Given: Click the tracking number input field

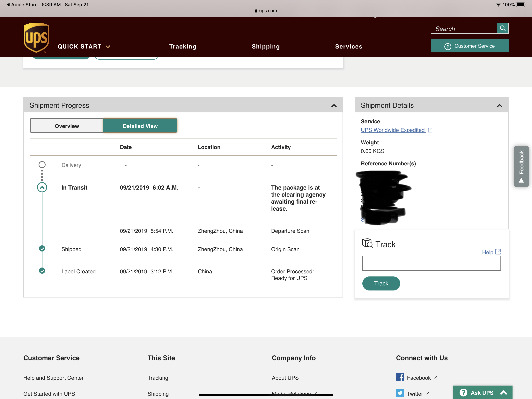Looking at the screenshot, I should (431, 263).
